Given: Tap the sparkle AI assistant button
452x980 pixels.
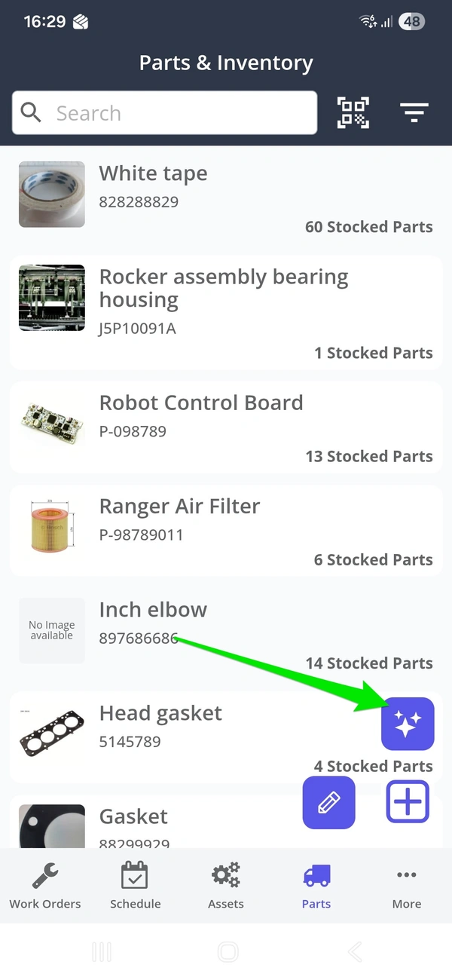Looking at the screenshot, I should click(408, 724).
